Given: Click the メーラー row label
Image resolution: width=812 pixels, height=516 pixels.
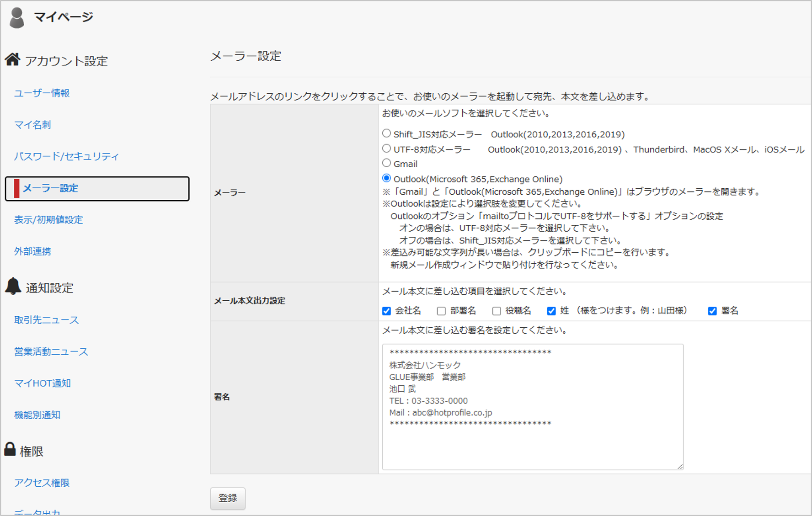Looking at the screenshot, I should pos(230,193).
